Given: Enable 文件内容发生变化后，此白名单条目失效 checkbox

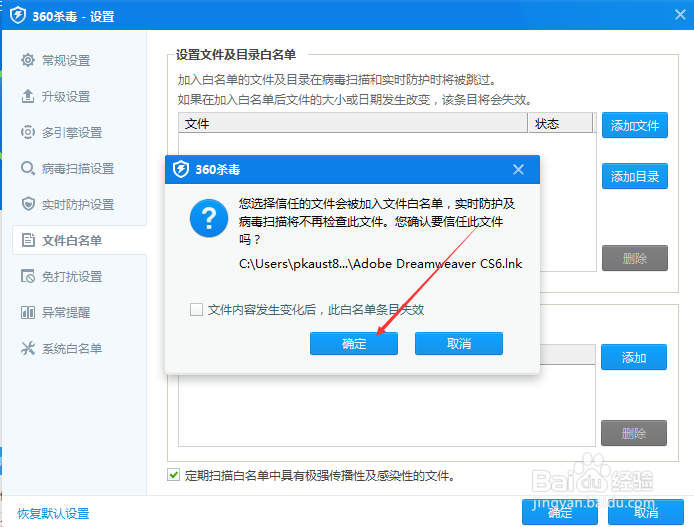Looking at the screenshot, I should click(197, 309).
